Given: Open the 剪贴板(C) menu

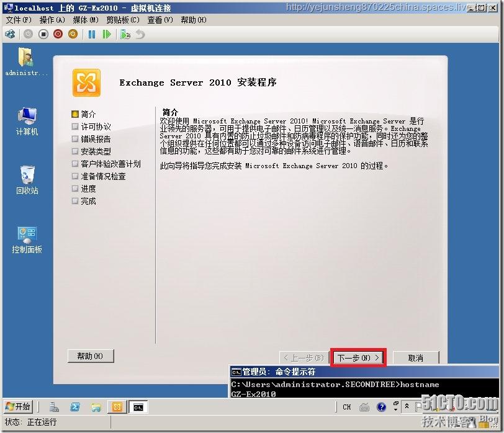Looking at the screenshot, I should tap(123, 20).
